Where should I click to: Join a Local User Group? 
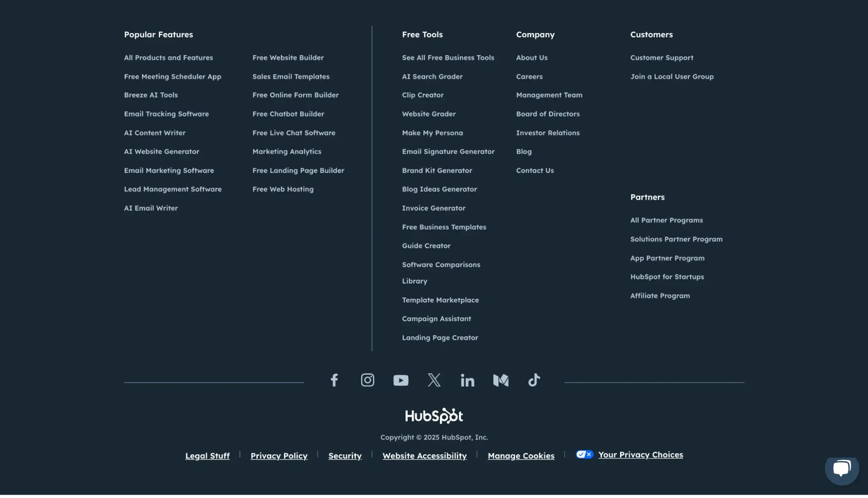click(x=672, y=77)
